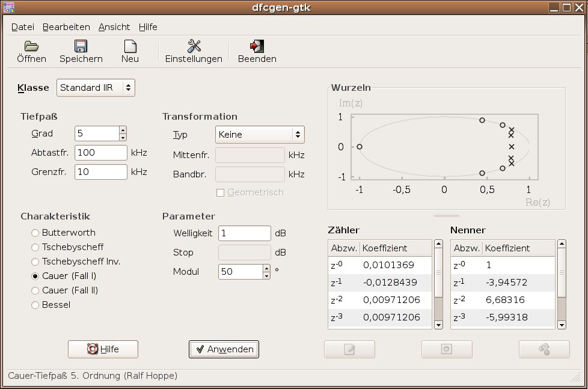This screenshot has height=389, width=588.
Task: Expand the Transformation Typ dropdown
Action: (x=259, y=135)
